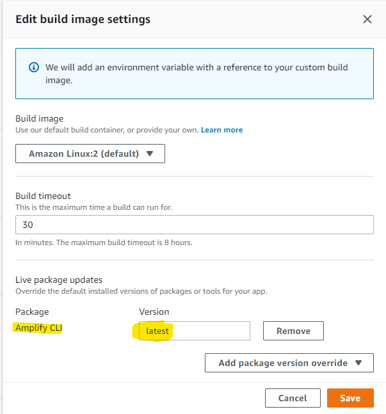Click the Edit build image settings title
Image resolution: width=386 pixels, height=414 pixels.
(x=83, y=19)
